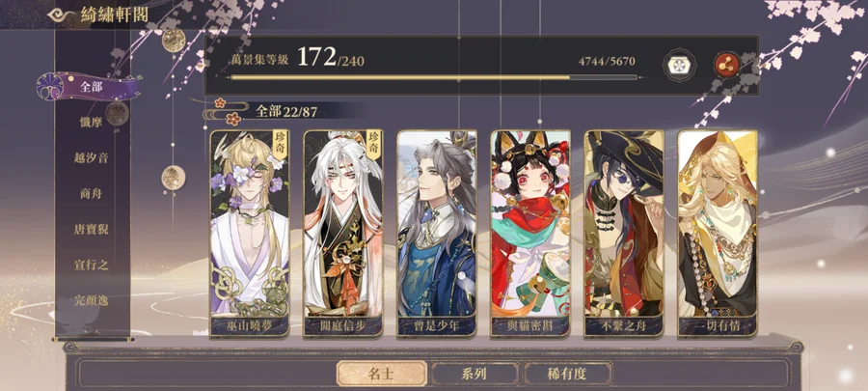Click the 珍奇 badge on 巫山曉夢 card

coord(280,145)
